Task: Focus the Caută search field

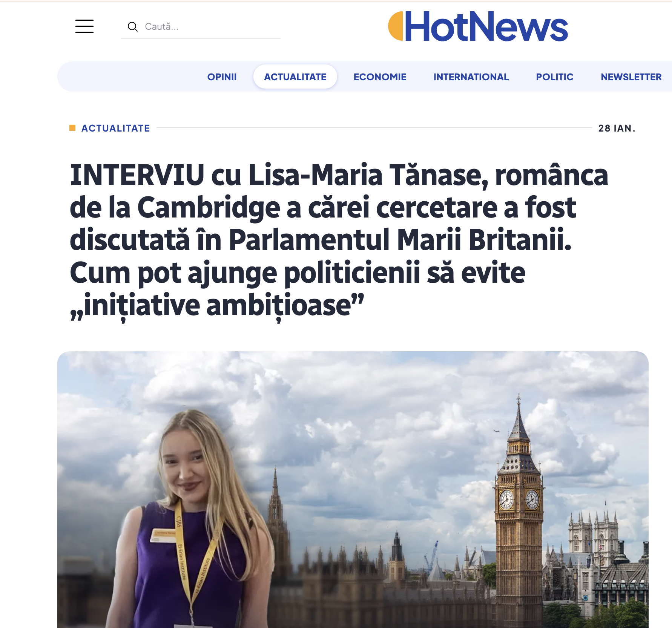Action: 201,26
